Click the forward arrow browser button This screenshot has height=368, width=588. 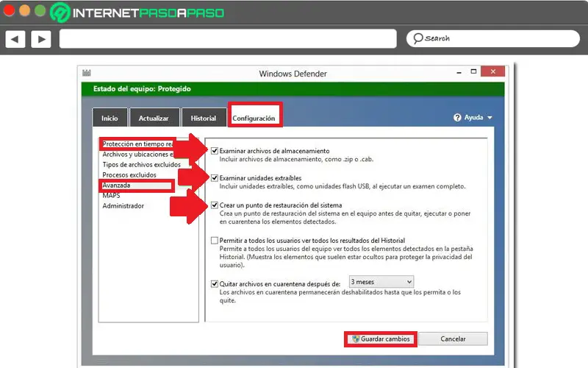(x=41, y=39)
